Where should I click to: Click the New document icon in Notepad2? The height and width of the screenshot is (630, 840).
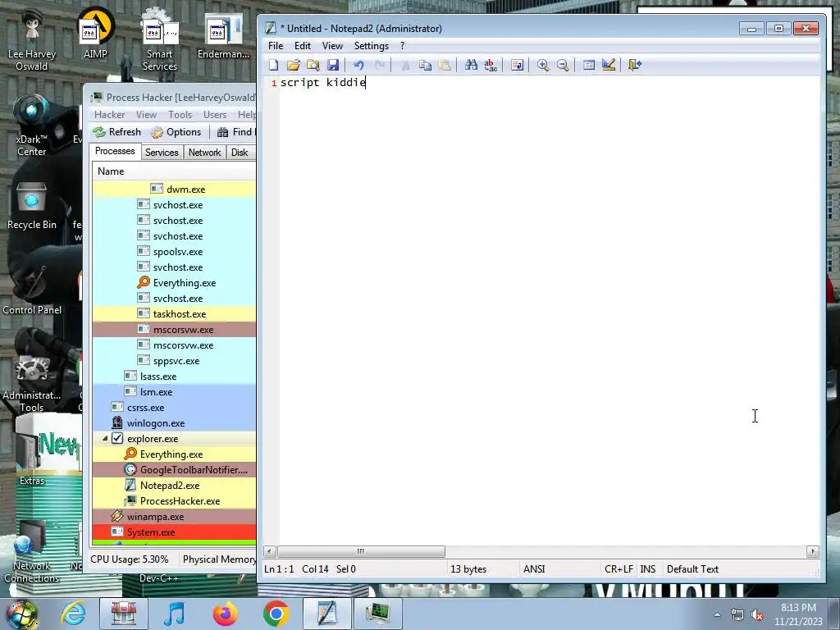coord(274,66)
